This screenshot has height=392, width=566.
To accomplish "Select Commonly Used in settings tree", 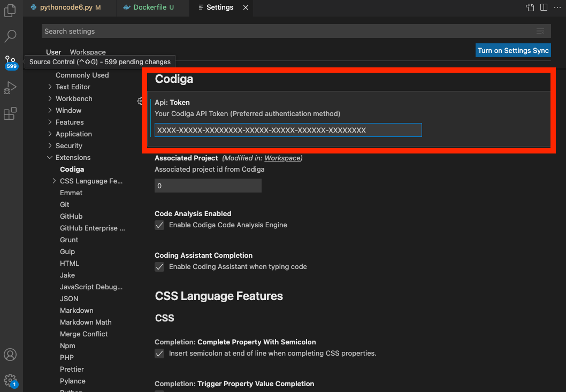I will pos(82,75).
